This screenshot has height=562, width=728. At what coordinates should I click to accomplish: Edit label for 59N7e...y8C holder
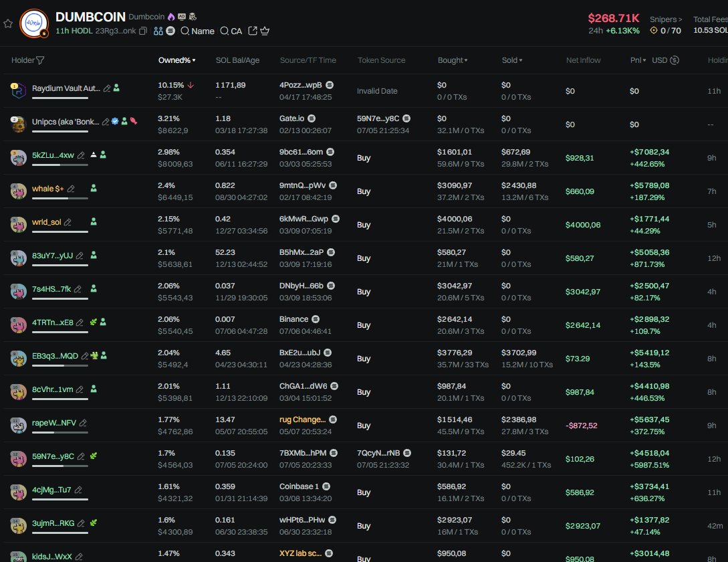(x=81, y=456)
